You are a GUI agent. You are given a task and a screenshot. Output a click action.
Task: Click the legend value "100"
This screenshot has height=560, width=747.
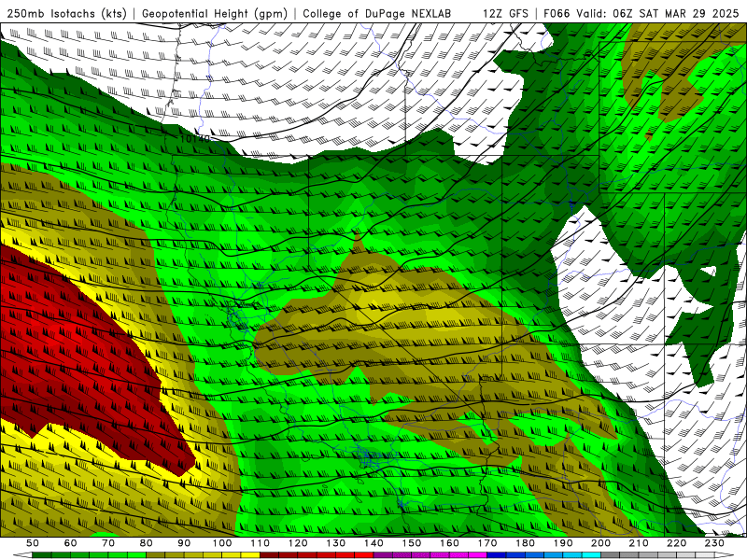click(x=222, y=543)
